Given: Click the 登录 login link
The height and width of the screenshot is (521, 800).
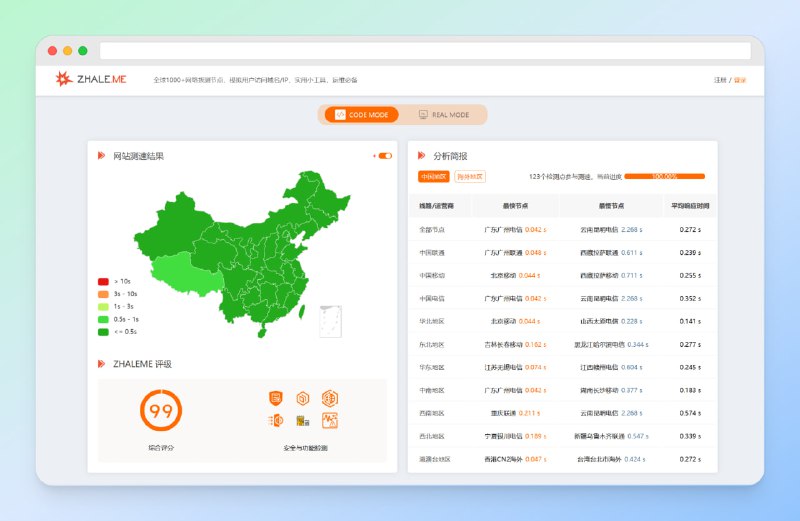Looking at the screenshot, I should [740, 80].
